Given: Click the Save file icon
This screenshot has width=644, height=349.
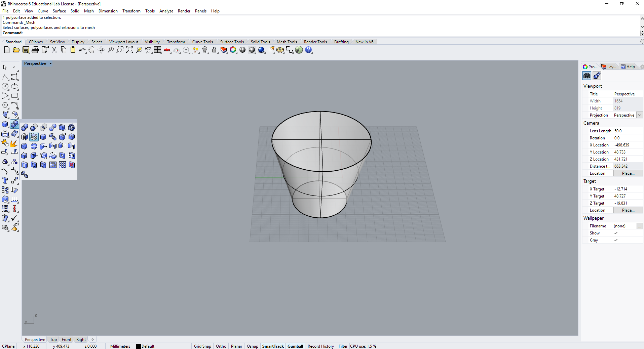Looking at the screenshot, I should (26, 50).
